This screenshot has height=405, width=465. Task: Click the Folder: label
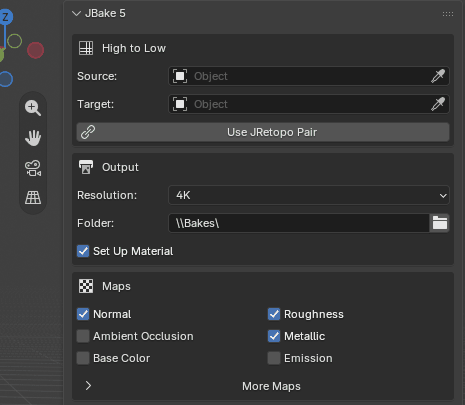96,223
